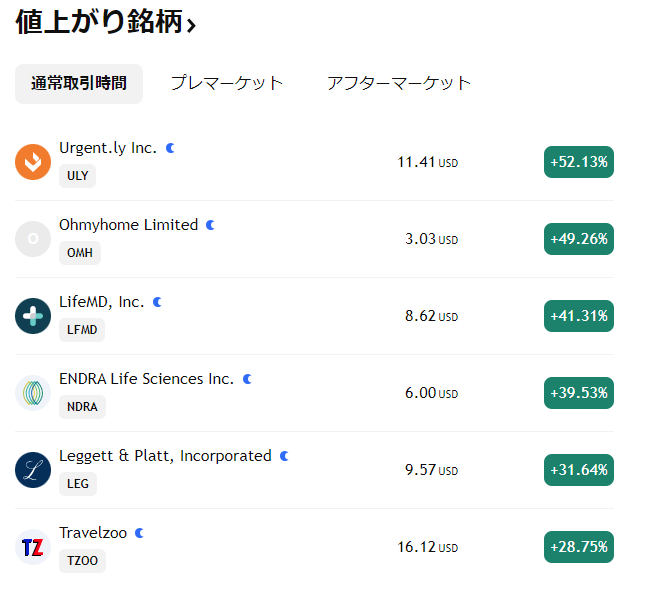This screenshot has width=662, height=590.
Task: Switch to the プレマーケット tab
Action: click(x=227, y=84)
